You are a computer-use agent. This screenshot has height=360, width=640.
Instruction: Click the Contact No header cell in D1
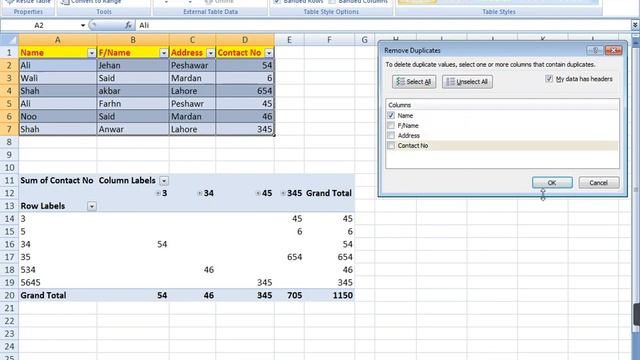[245, 53]
